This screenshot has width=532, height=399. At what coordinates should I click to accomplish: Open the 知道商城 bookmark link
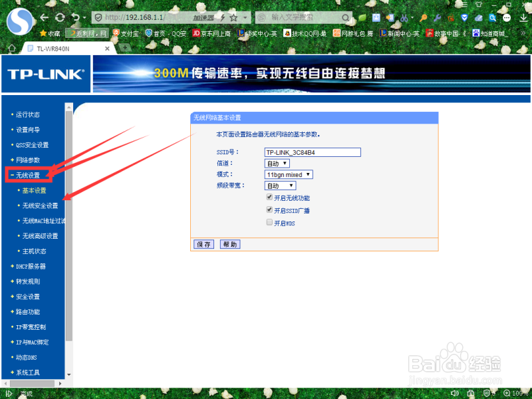(491, 33)
